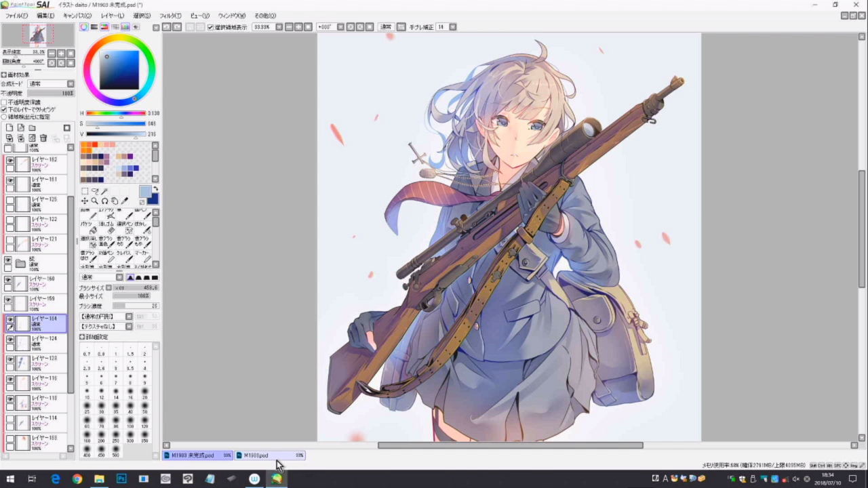Open the 手ブレ補正 stabilizer dropdown

[x=452, y=27]
